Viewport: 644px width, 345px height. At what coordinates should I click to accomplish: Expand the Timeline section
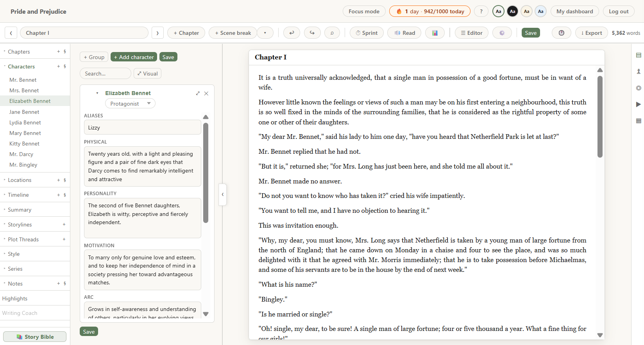[x=18, y=195]
